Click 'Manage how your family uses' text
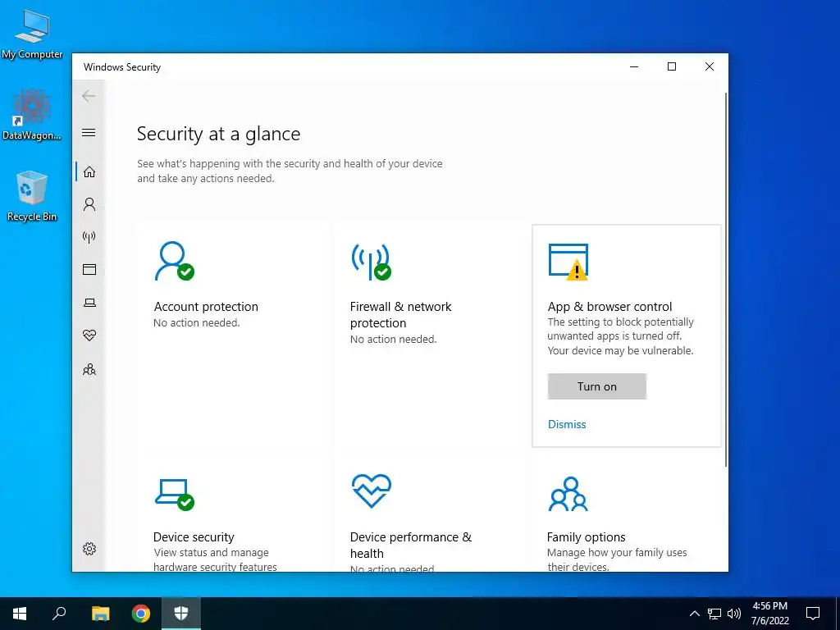Viewport: 840px width, 630px height. [x=617, y=552]
